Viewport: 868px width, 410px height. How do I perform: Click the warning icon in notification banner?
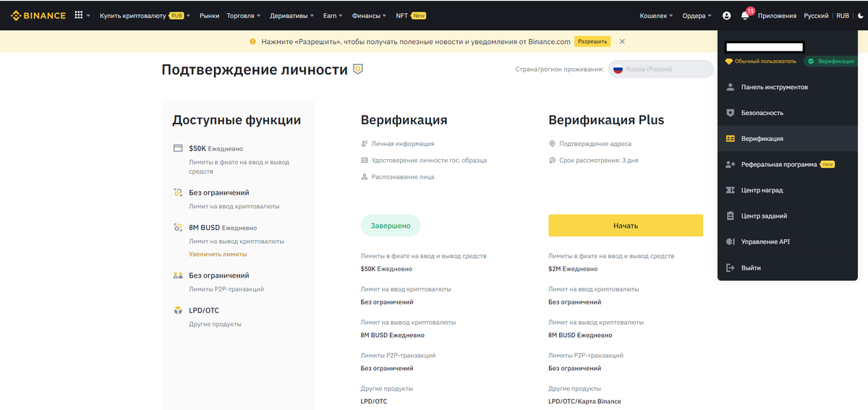(x=252, y=42)
